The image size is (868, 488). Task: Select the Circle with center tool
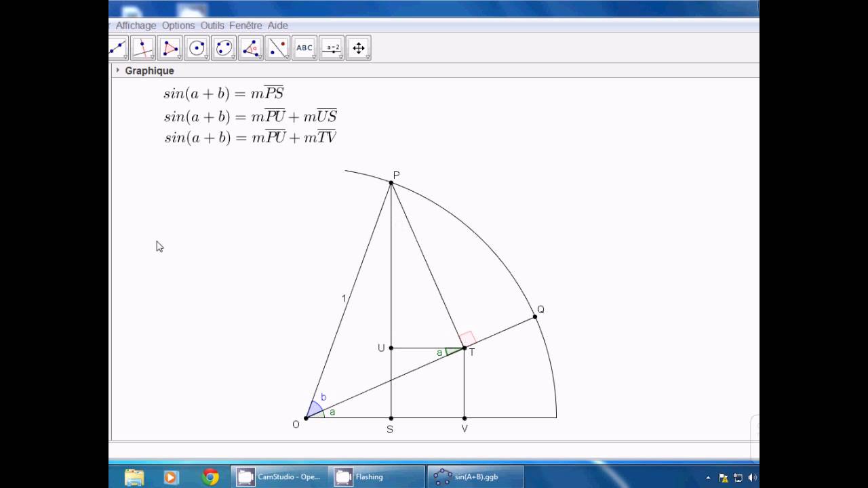197,48
